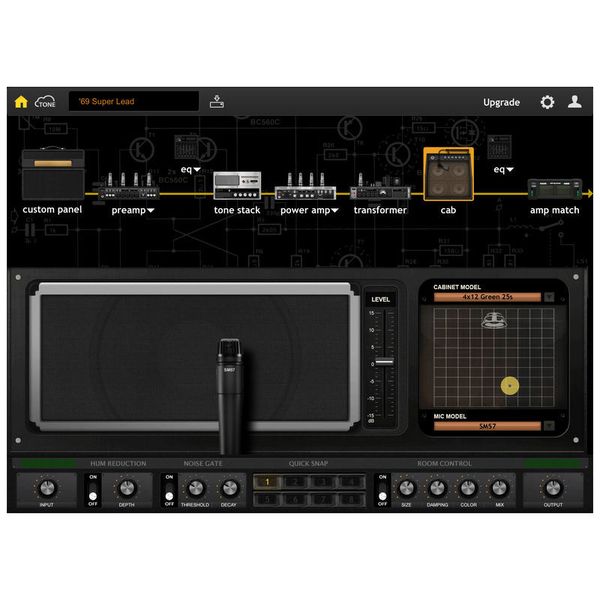Click the eq rack icon after the cab
The image size is (600, 600).
click(x=499, y=147)
